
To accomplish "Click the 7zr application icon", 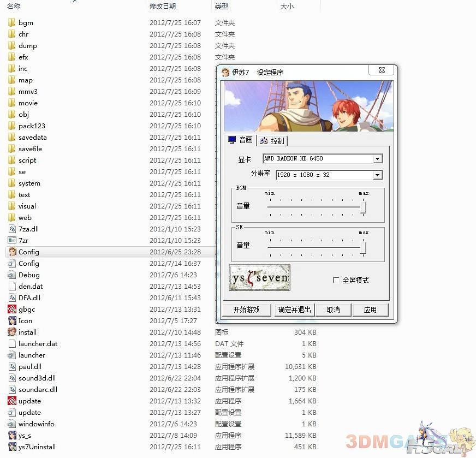I will (12, 240).
